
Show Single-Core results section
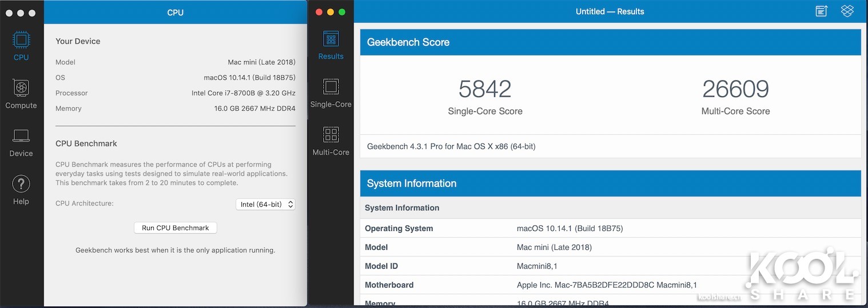[x=331, y=93]
